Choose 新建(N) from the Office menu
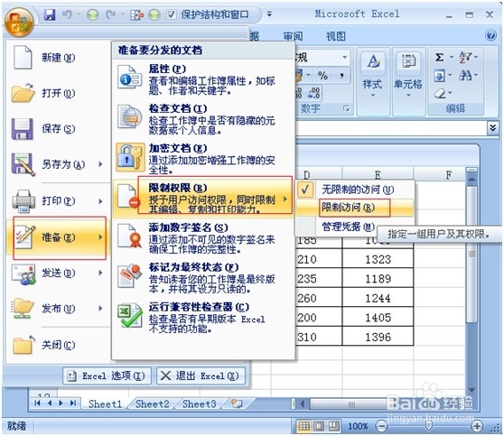504x436 pixels. click(58, 58)
